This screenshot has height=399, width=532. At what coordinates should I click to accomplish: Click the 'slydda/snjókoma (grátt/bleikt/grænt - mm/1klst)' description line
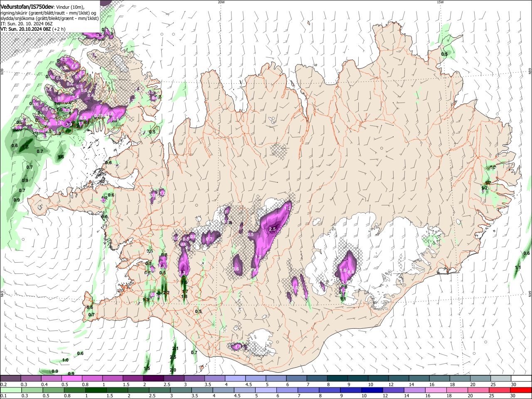[x=49, y=19]
